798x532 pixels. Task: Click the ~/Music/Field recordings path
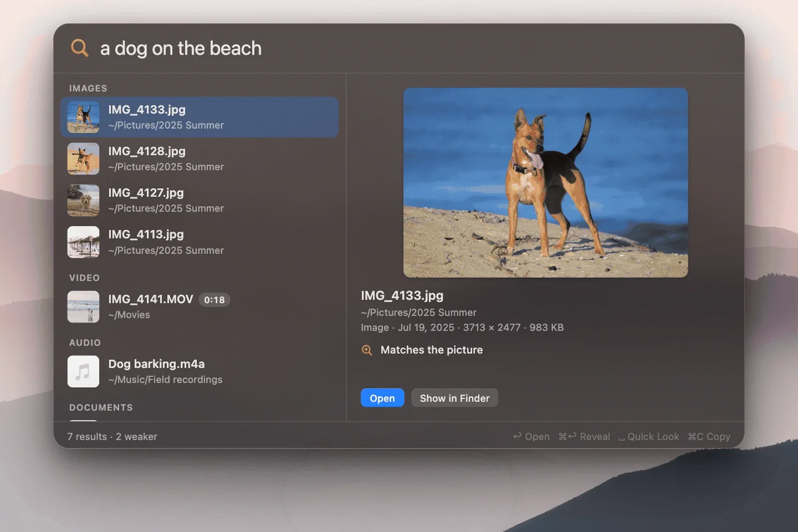(x=166, y=380)
